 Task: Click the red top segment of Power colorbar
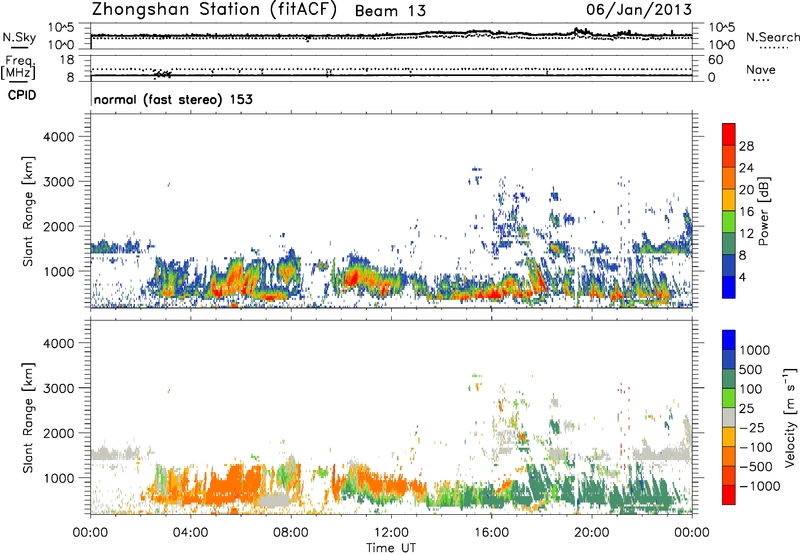click(x=729, y=134)
